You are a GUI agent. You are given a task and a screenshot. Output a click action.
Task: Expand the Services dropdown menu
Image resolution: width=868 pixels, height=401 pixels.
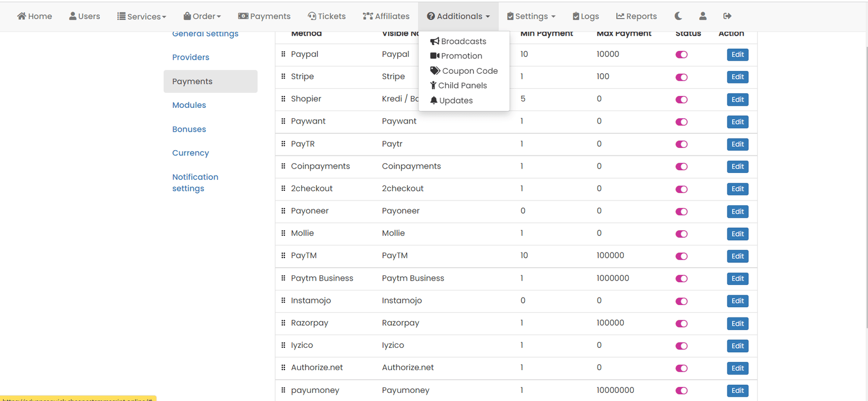click(x=142, y=16)
